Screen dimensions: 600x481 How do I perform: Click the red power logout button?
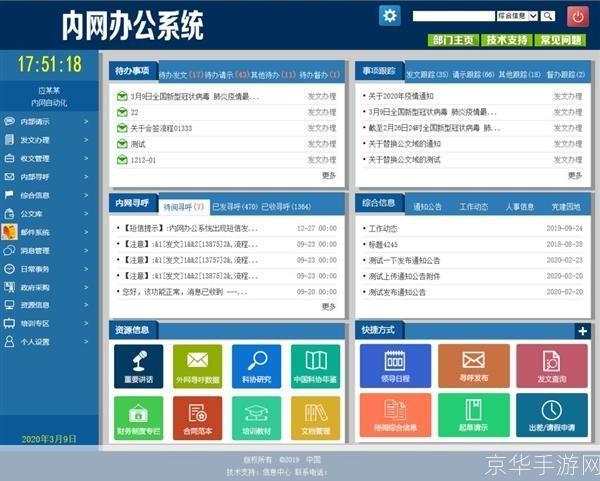coord(577,16)
